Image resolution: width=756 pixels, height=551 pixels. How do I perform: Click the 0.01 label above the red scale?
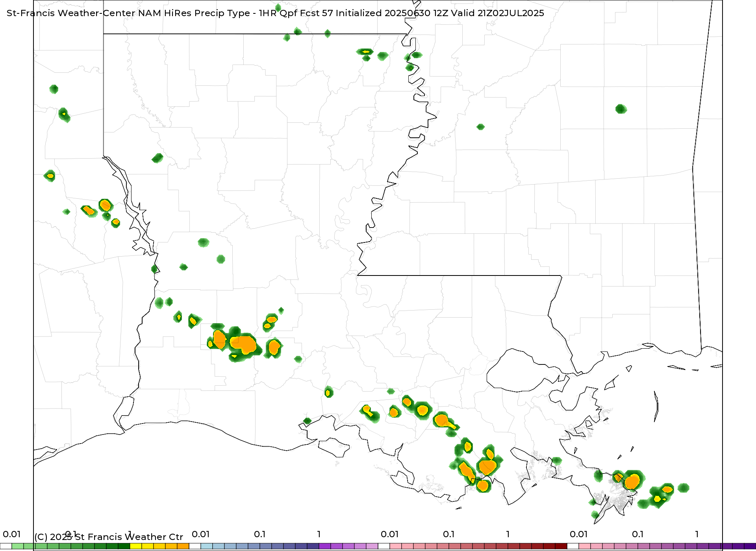point(390,534)
